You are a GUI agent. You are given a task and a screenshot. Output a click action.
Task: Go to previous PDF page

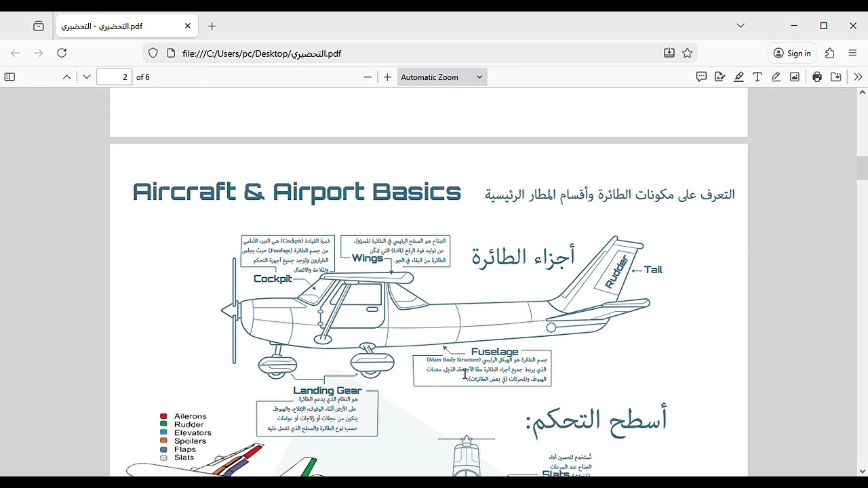(67, 77)
